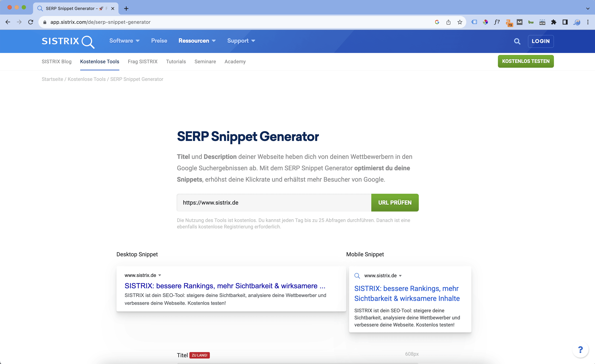Click the URL PRÜFEN button
The width and height of the screenshot is (595, 364).
click(x=395, y=202)
